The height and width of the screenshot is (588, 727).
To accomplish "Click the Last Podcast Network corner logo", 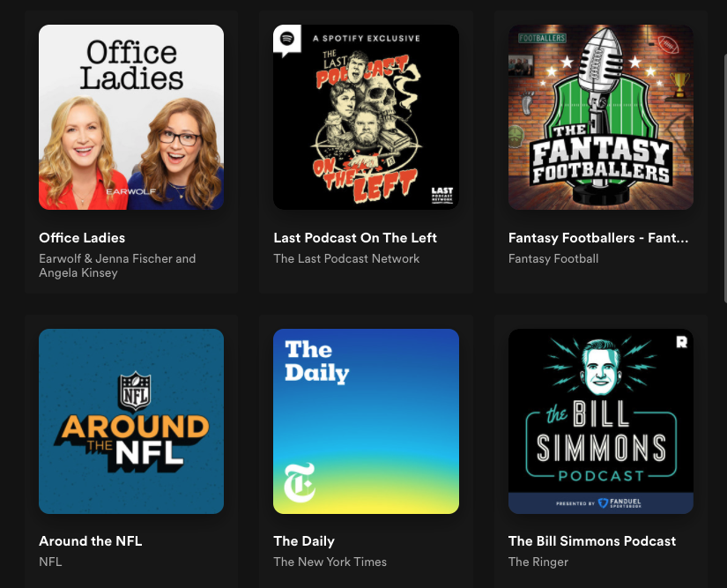I will [441, 194].
